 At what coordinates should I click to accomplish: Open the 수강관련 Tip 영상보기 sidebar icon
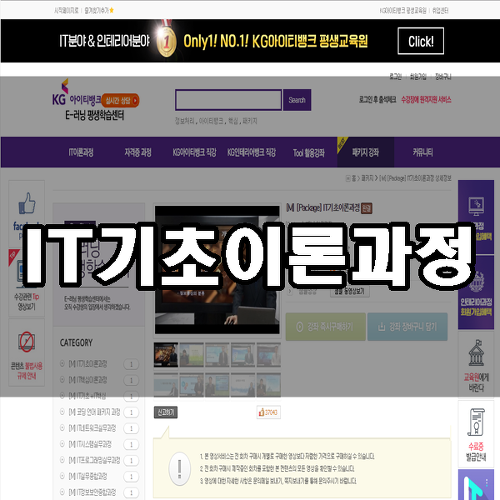tap(21, 273)
